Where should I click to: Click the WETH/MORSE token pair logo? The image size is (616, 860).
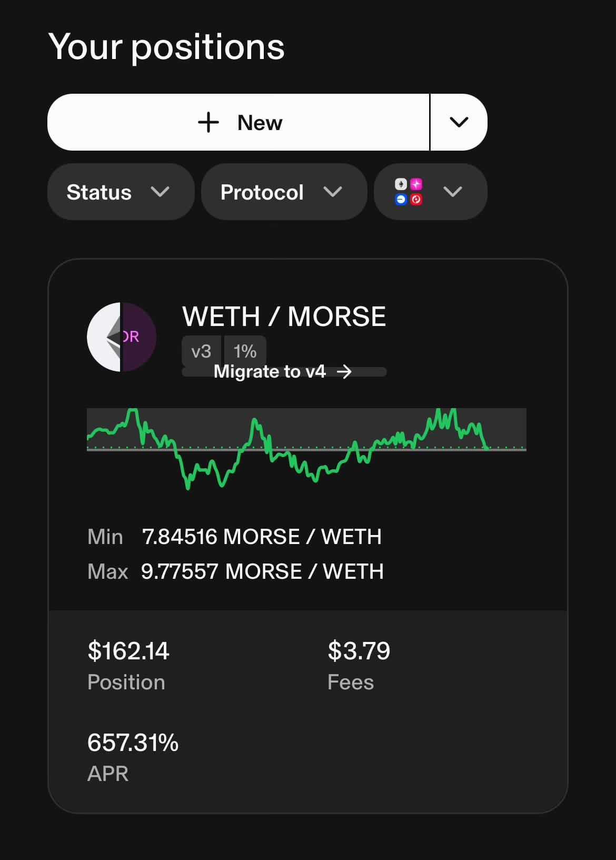(x=122, y=337)
